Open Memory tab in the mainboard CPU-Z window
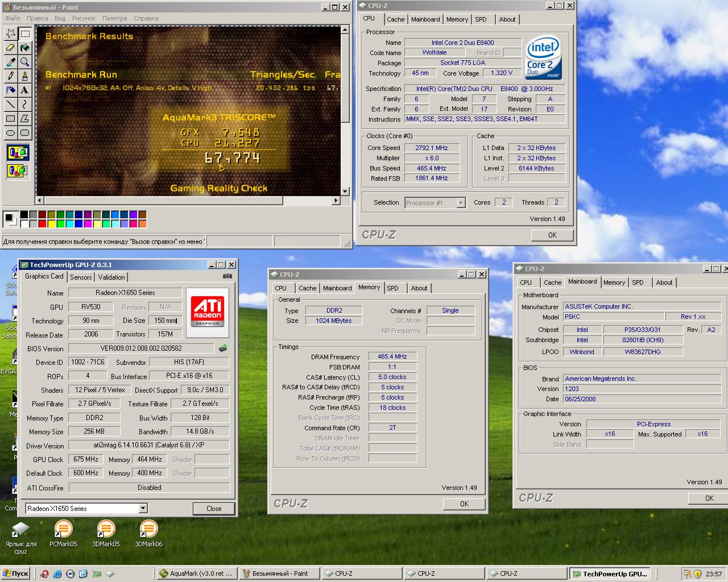The image size is (728, 582). point(614,282)
